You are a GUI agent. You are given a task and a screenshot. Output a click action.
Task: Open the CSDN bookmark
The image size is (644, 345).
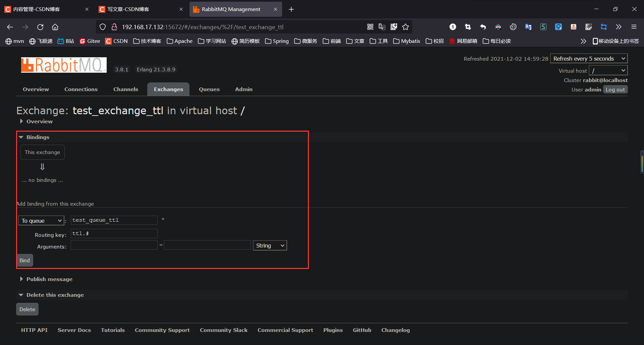click(x=116, y=41)
